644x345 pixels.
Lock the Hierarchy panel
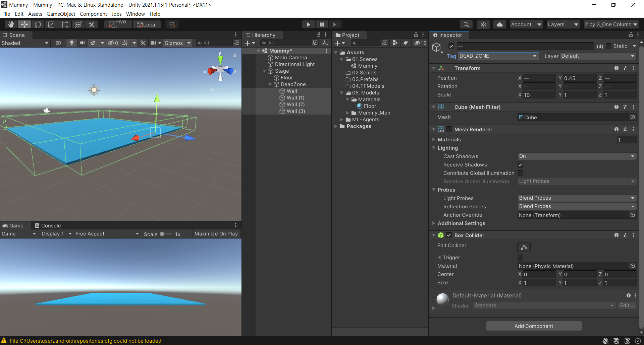(x=319, y=35)
